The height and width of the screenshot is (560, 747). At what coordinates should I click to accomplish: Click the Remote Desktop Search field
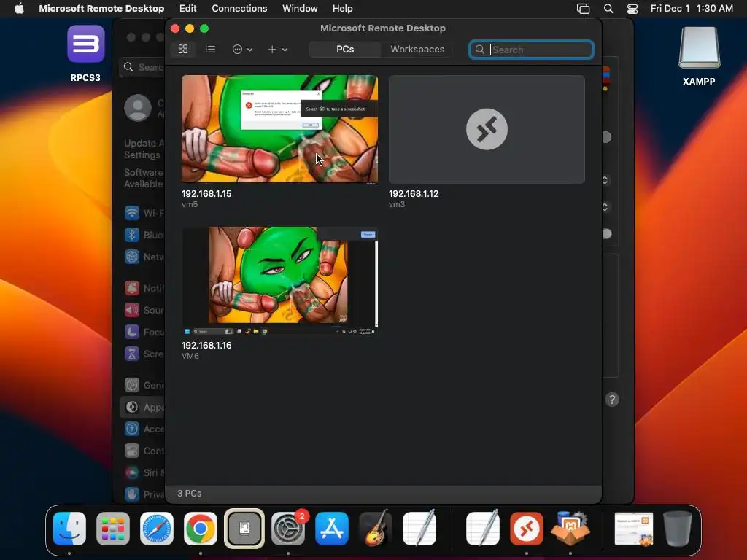click(x=531, y=50)
